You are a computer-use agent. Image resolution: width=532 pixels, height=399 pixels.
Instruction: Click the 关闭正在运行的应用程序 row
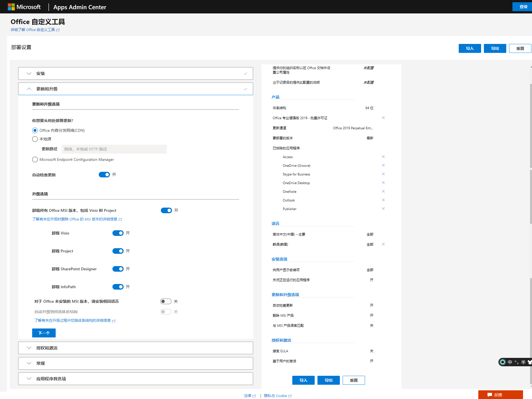tap(323, 280)
